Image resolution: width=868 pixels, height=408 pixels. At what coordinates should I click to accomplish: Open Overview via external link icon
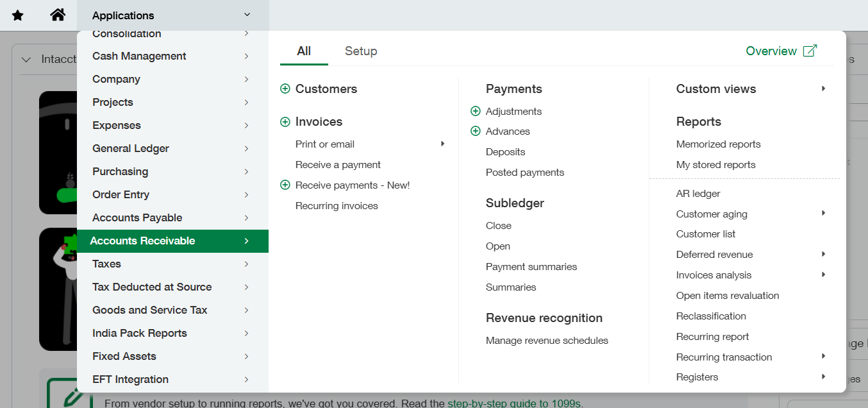(x=810, y=51)
